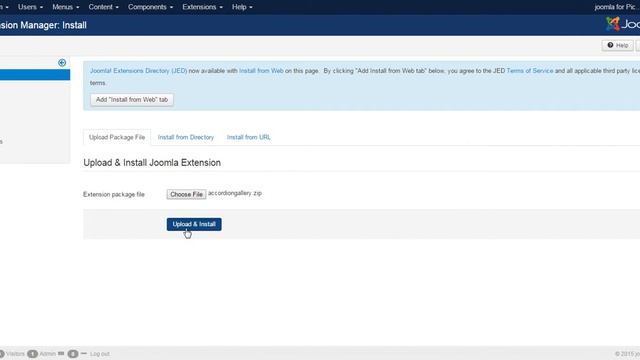The width and height of the screenshot is (640, 360).
Task: Click the Choose File button
Action: click(186, 194)
